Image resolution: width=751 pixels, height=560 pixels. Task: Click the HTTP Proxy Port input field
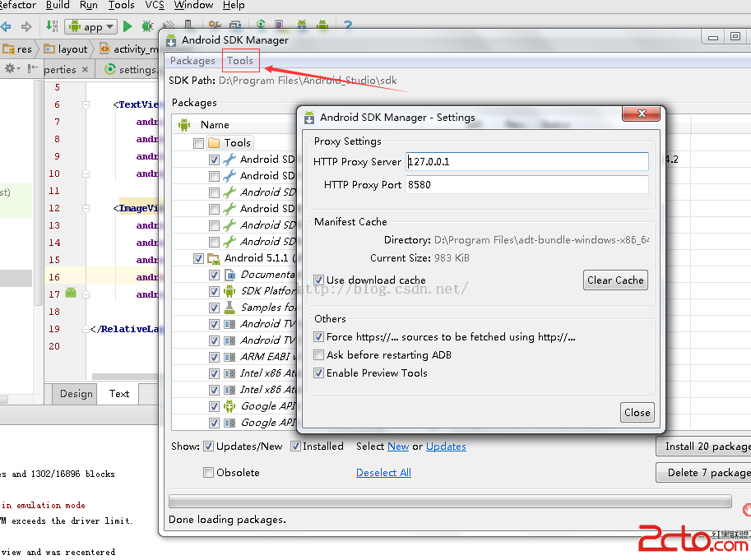pyautogui.click(x=526, y=185)
